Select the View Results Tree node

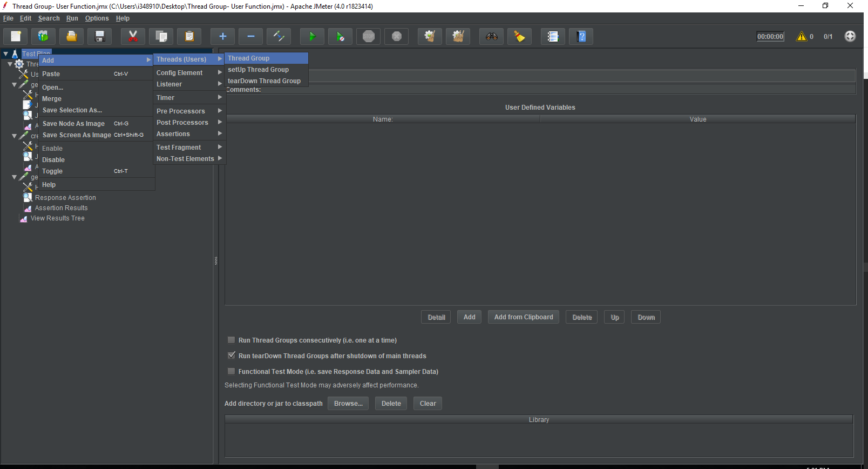point(57,218)
